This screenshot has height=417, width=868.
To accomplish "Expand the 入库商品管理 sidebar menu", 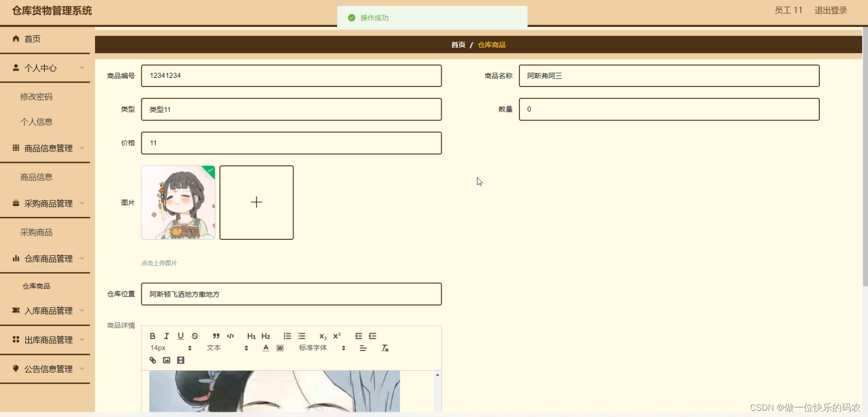I will click(x=45, y=311).
